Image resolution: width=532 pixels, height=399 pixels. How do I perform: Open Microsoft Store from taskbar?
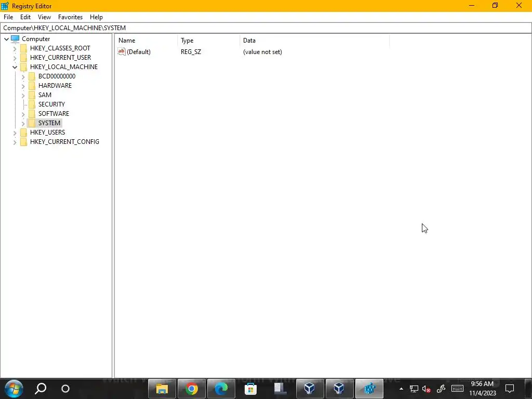251,389
